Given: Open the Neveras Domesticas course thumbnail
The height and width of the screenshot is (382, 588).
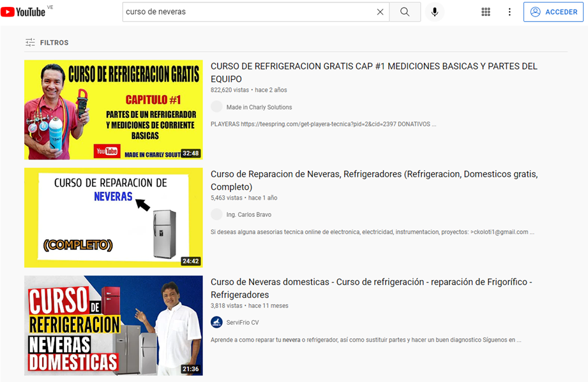Looking at the screenshot, I should (x=114, y=325).
